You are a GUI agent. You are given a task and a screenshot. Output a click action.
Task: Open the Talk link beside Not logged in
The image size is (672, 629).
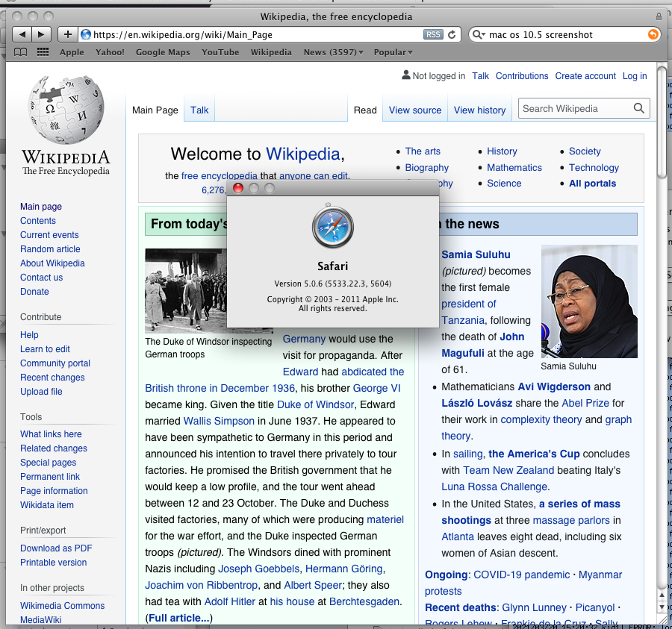tap(480, 76)
